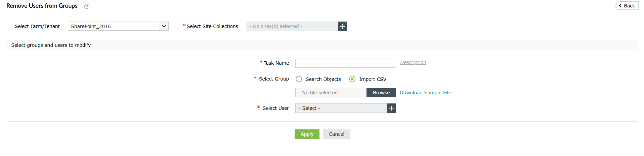The width and height of the screenshot is (644, 156).
Task: Focus the Task Name text field
Action: click(x=345, y=63)
